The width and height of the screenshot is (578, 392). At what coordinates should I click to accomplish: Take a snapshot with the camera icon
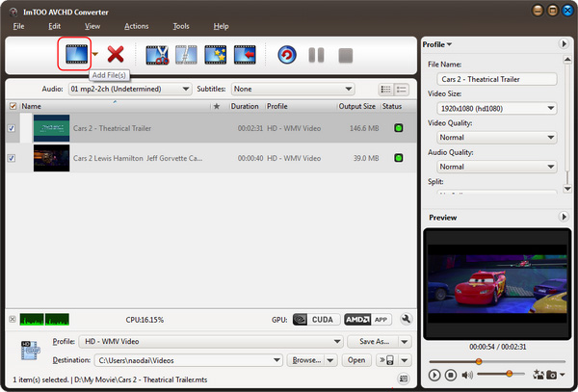(551, 375)
